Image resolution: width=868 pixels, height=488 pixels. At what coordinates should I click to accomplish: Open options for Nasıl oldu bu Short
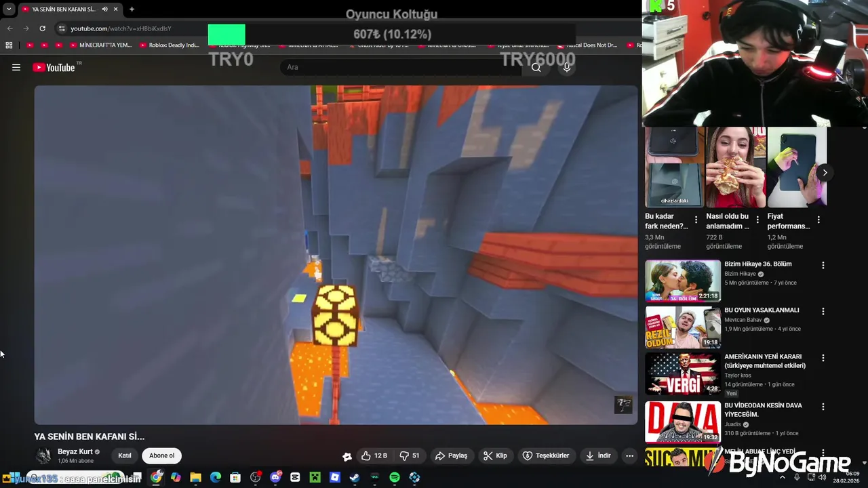tap(757, 220)
